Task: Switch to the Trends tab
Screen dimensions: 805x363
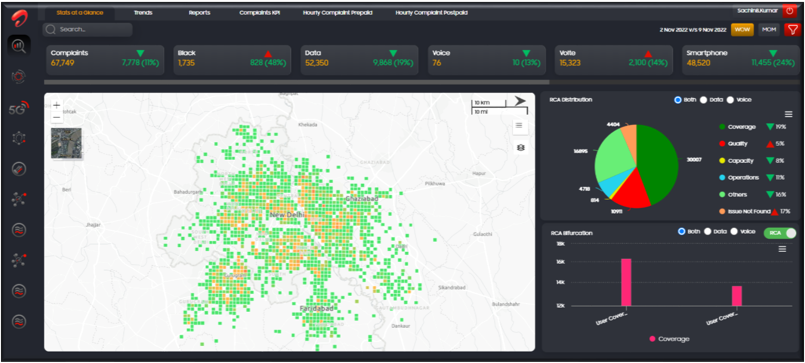Action: point(143,12)
